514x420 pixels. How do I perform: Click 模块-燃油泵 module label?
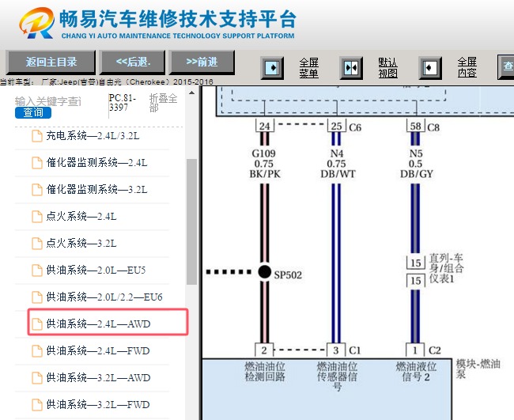pyautogui.click(x=478, y=369)
